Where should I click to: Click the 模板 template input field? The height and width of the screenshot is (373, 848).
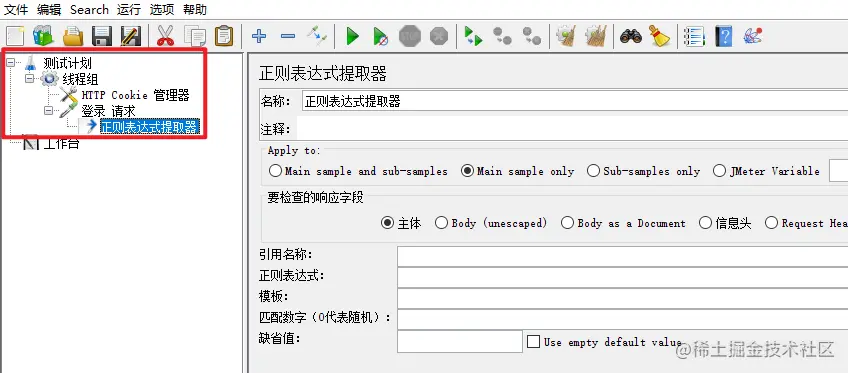pyautogui.click(x=622, y=298)
